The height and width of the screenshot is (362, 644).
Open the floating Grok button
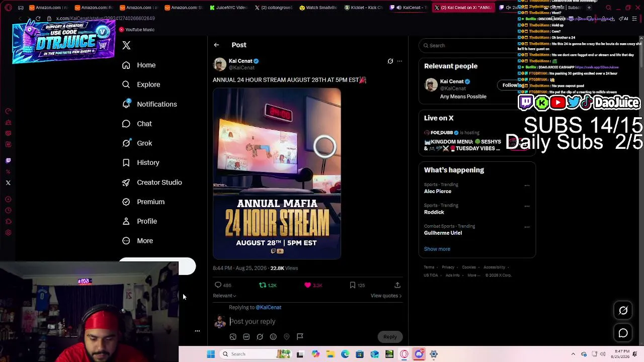pyautogui.click(x=623, y=311)
